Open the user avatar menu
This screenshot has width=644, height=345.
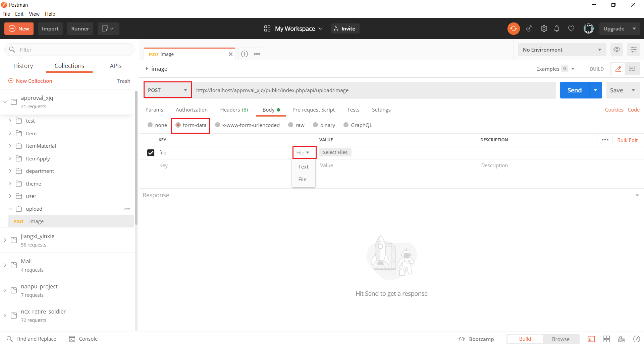point(589,28)
